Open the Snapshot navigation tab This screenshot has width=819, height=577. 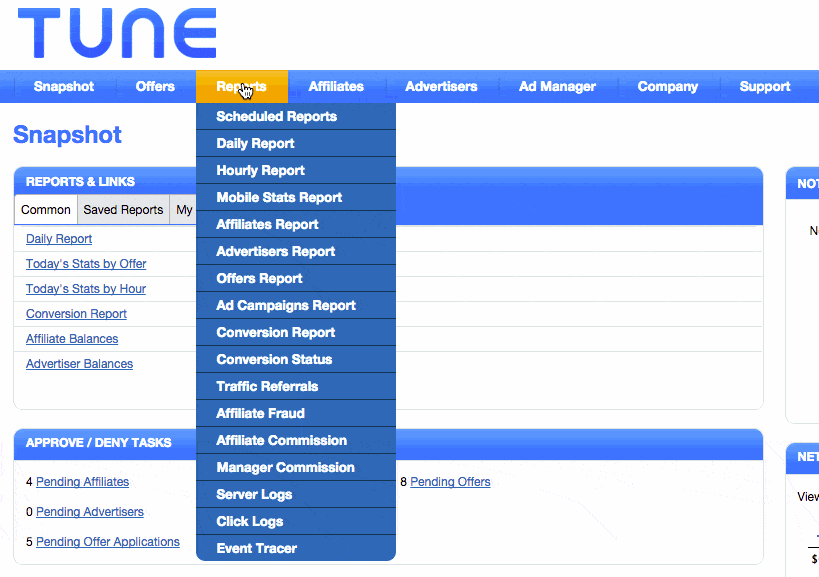click(x=63, y=87)
